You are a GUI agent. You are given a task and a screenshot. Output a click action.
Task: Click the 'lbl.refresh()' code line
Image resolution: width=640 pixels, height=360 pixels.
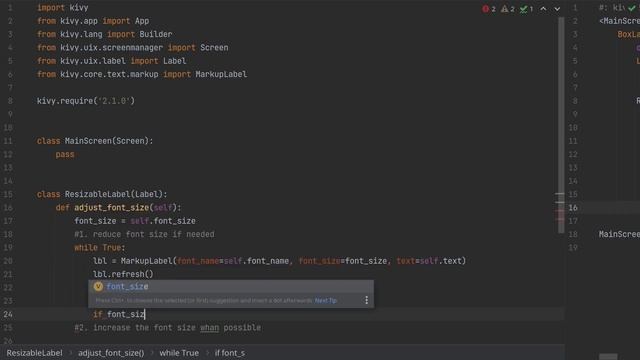[123, 274]
